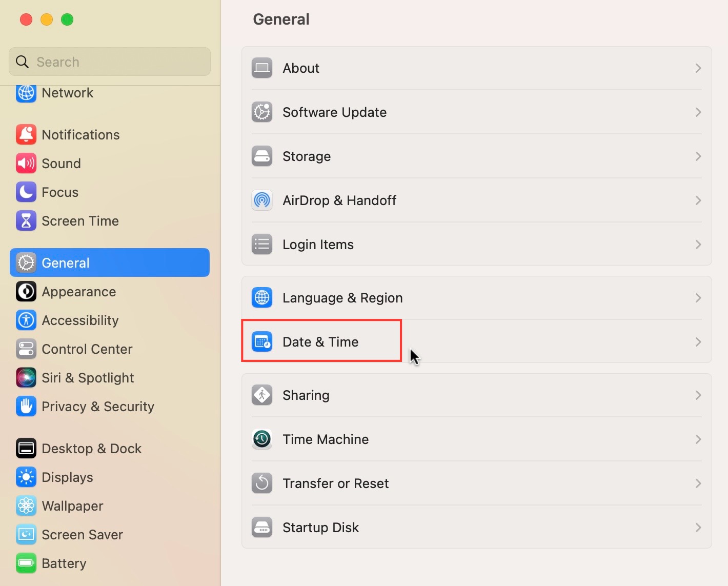This screenshot has width=728, height=586.
Task: Click the Screen Time hourglass icon
Action: point(26,221)
